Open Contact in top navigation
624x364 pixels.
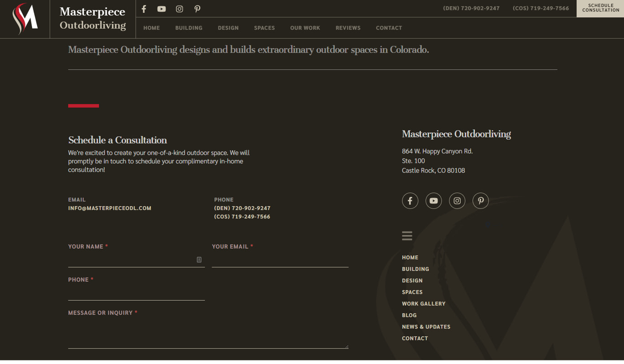pyautogui.click(x=389, y=28)
